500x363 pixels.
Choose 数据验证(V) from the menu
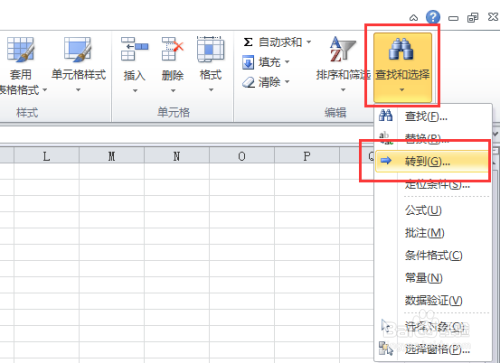pyautogui.click(x=433, y=300)
